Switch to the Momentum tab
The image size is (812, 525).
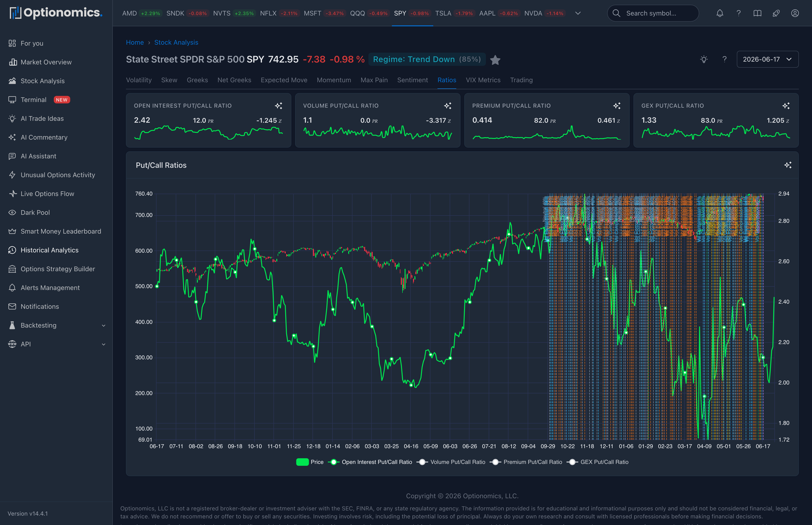[334, 80]
